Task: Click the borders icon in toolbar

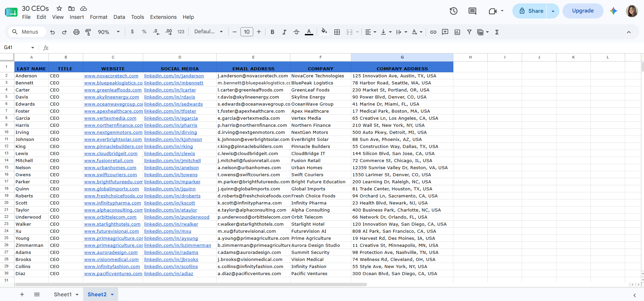Action: (337, 32)
